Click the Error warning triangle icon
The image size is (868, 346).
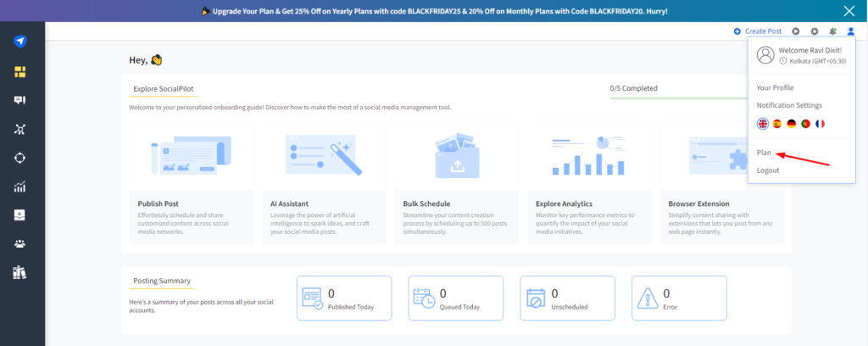647,298
